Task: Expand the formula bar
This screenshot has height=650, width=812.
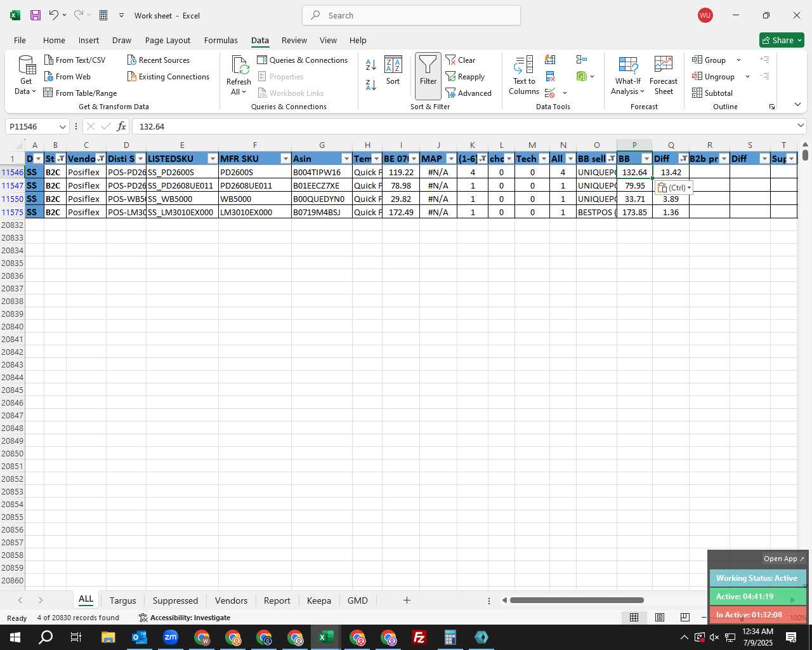Action: (x=801, y=126)
